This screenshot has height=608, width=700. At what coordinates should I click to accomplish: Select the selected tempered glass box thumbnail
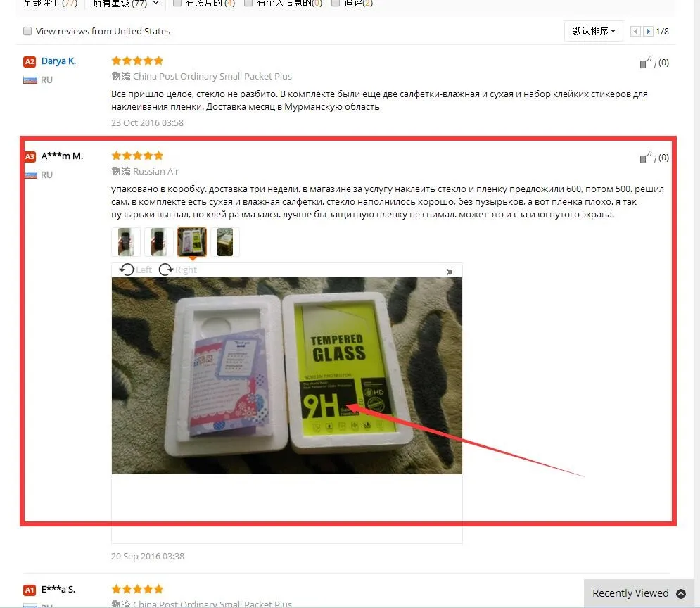pos(192,242)
